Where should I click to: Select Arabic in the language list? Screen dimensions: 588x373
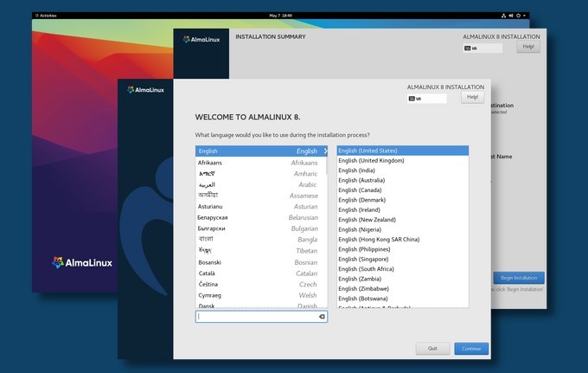pos(261,184)
